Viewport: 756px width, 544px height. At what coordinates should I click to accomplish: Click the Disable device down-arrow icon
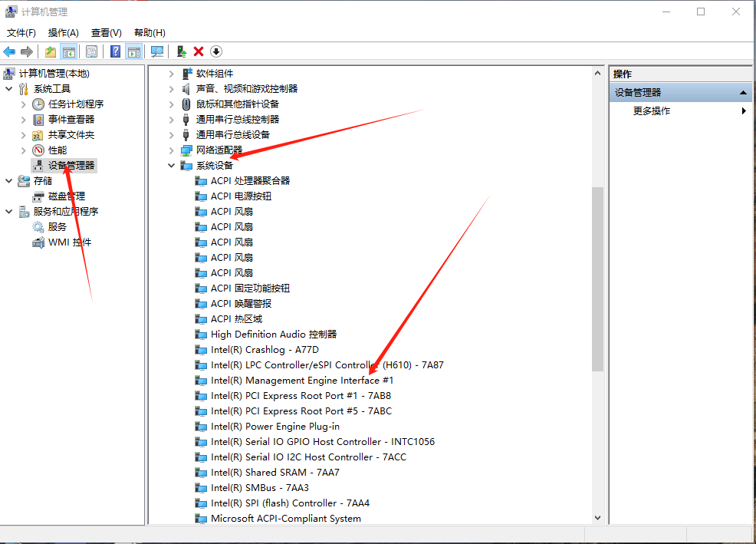pos(216,51)
